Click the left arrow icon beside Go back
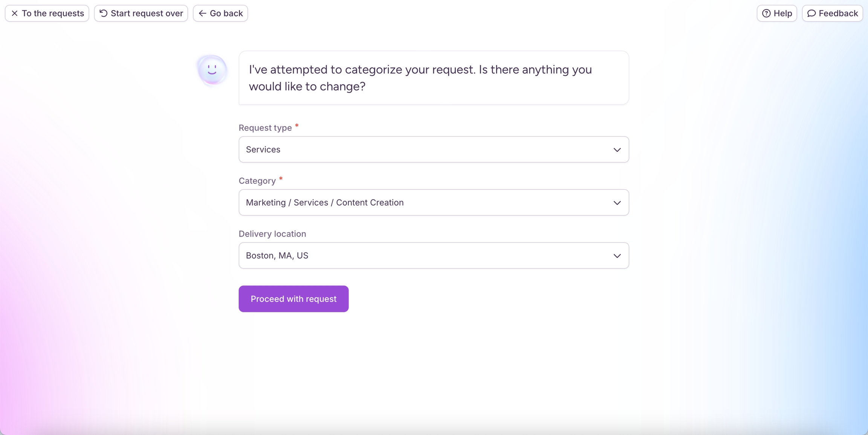Screen dimensions: 868x435 point(202,14)
